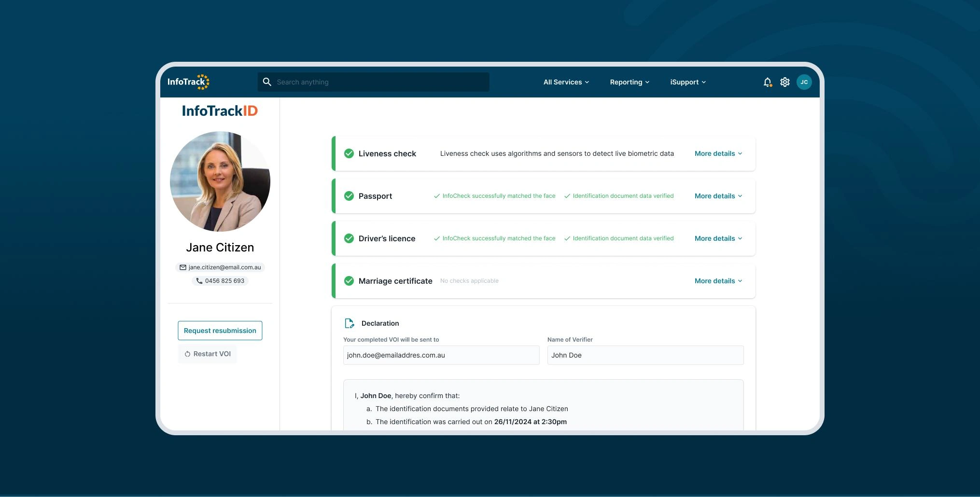980x497 pixels.
Task: Click the Jane Citizen name heading
Action: coord(220,248)
